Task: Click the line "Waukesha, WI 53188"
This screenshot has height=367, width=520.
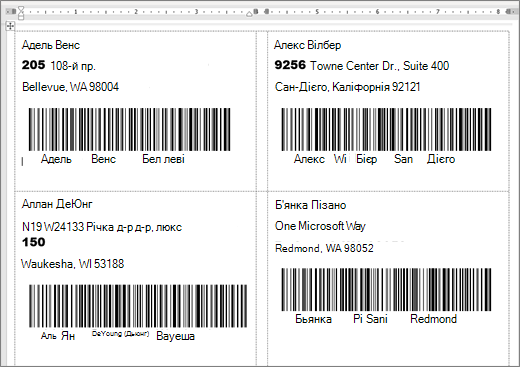Action: click(72, 264)
